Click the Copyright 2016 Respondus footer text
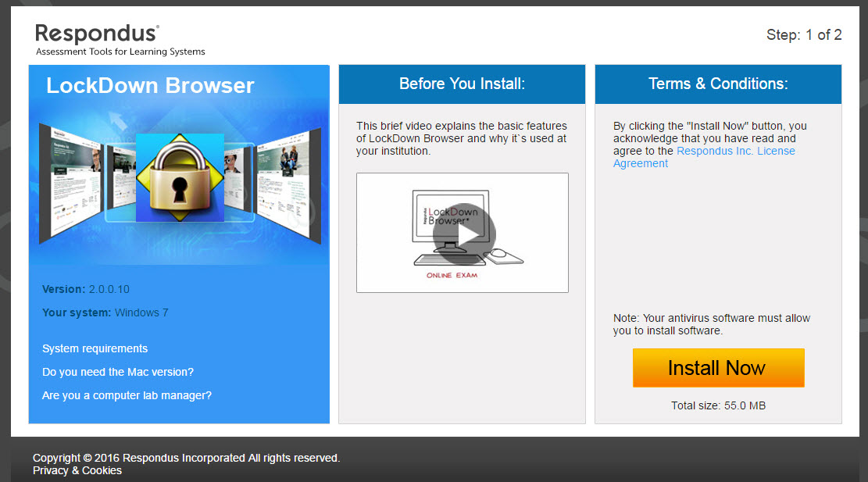The height and width of the screenshot is (482, 868). [186, 458]
